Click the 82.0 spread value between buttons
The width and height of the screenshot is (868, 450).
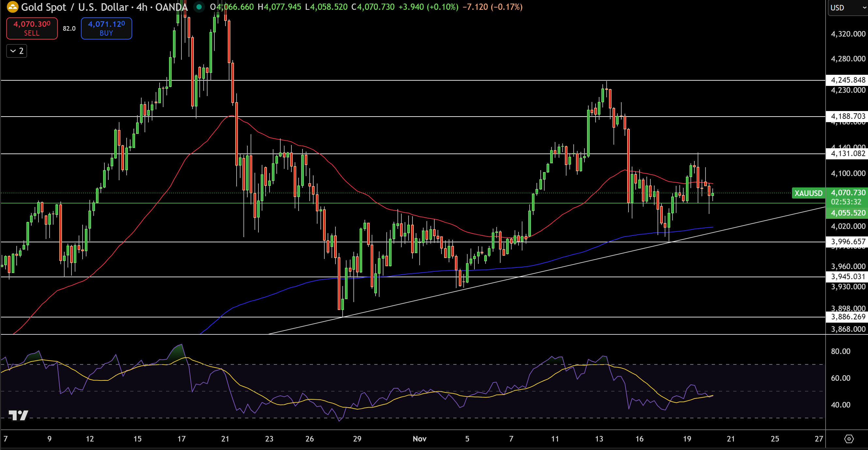[69, 29]
